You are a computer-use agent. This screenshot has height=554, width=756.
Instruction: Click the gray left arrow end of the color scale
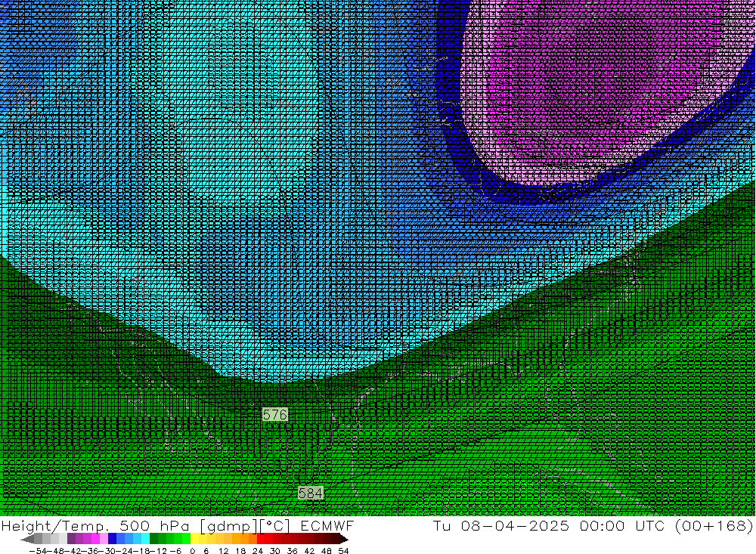28,539
